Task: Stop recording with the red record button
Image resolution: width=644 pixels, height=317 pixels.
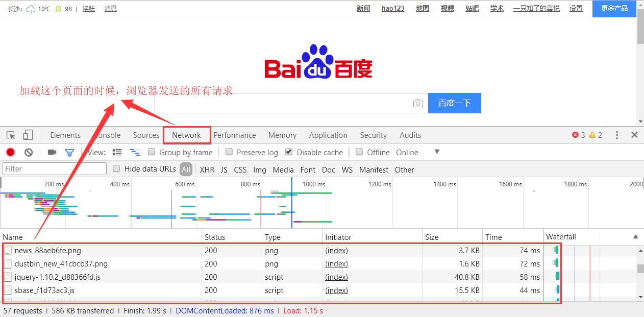Action: pos(10,152)
